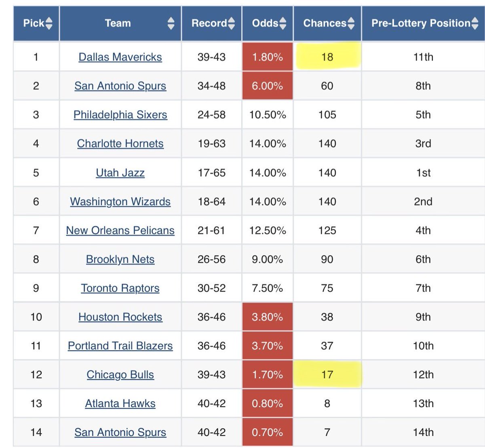Click the 90 chances cell
Viewport: 485px width, 448px height.
coord(327,259)
